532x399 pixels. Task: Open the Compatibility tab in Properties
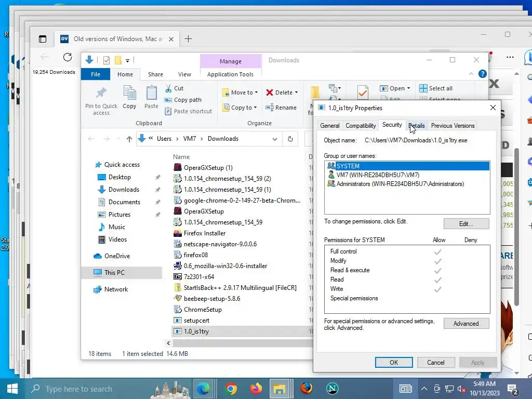361,126
